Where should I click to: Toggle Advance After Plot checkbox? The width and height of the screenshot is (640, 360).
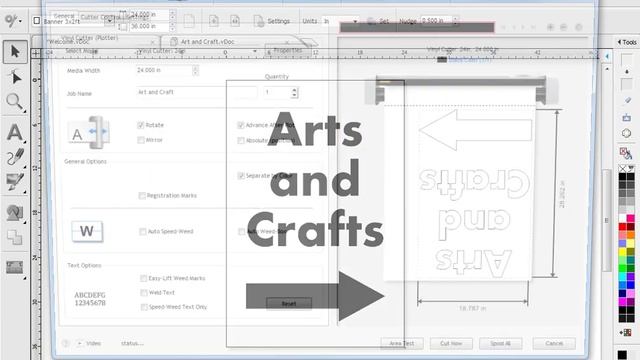pos(241,125)
